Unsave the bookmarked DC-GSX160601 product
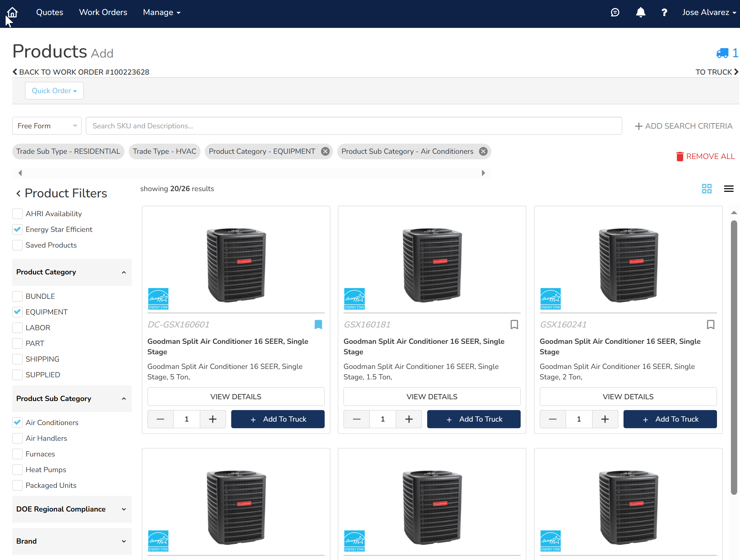Viewport: 740px width, 560px height. coord(318,325)
